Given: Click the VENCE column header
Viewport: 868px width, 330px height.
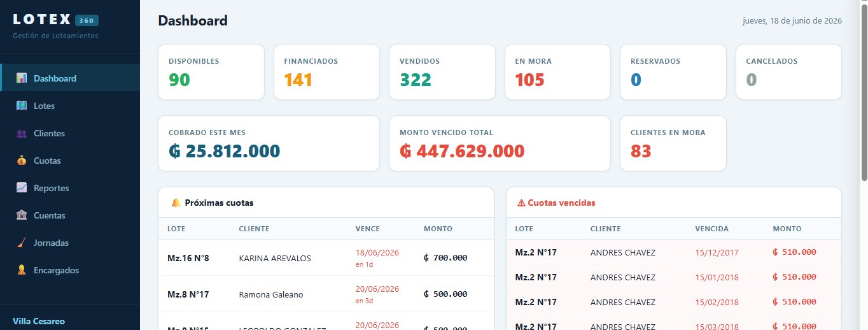Looking at the screenshot, I should (367, 229).
